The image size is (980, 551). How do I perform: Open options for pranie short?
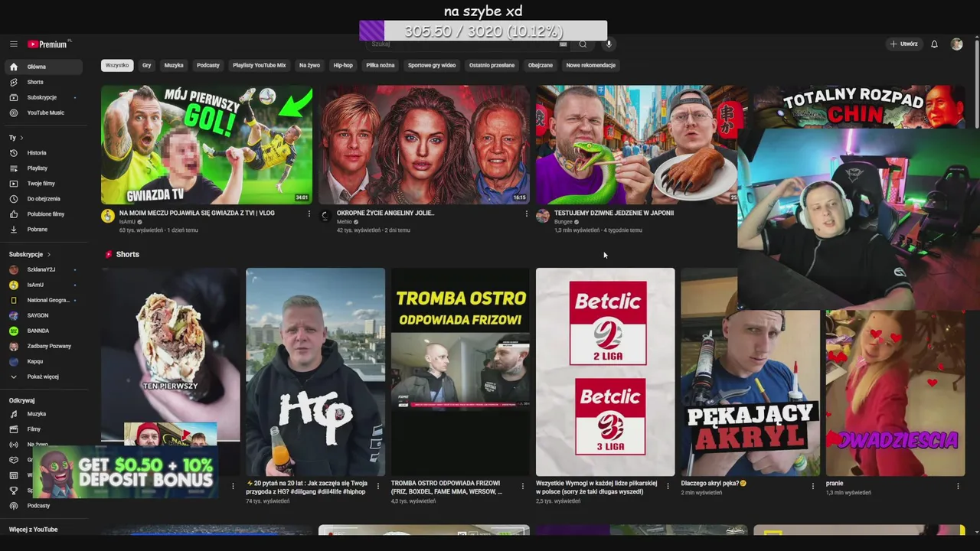pos(958,485)
